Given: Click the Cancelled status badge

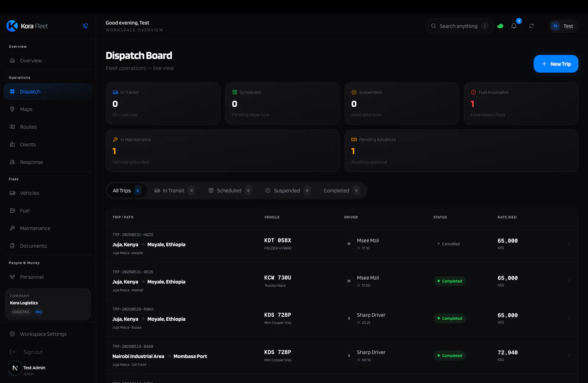Looking at the screenshot, I should (x=449, y=244).
